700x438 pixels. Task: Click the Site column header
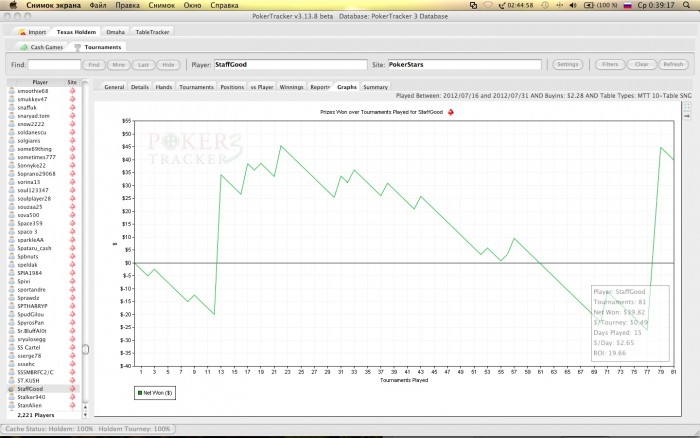tap(72, 82)
